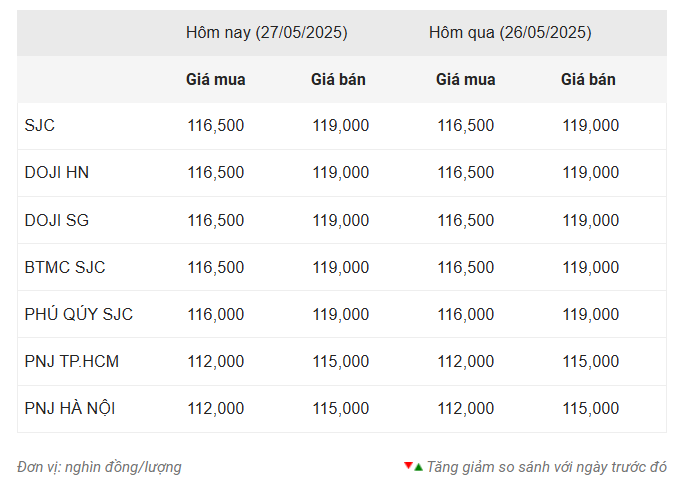Select the Hôm qua (26/05/2025) column header
Image resolution: width=673 pixels, height=492 pixels.
[x=510, y=32]
